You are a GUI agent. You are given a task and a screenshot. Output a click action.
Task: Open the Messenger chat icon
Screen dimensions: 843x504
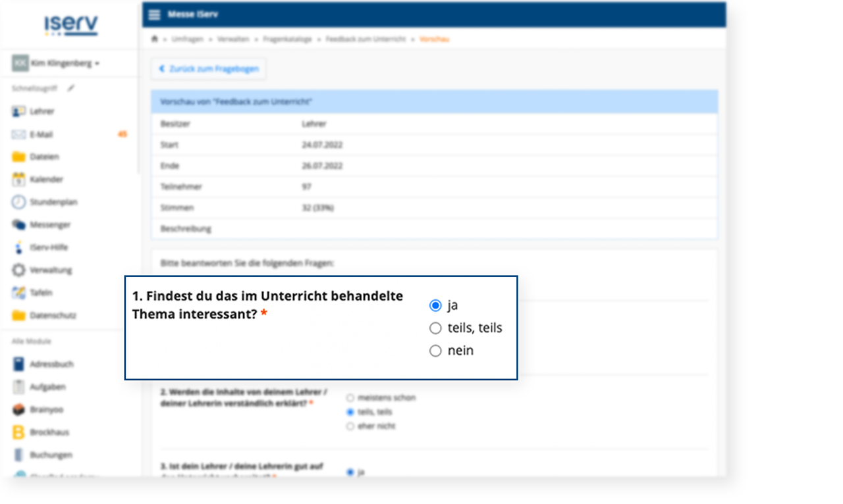point(18,225)
